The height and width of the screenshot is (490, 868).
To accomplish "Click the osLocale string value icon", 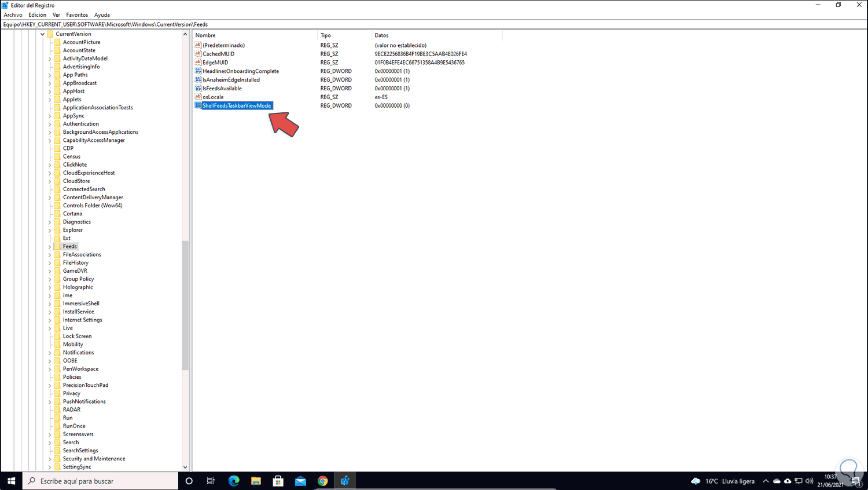I will pyautogui.click(x=198, y=97).
